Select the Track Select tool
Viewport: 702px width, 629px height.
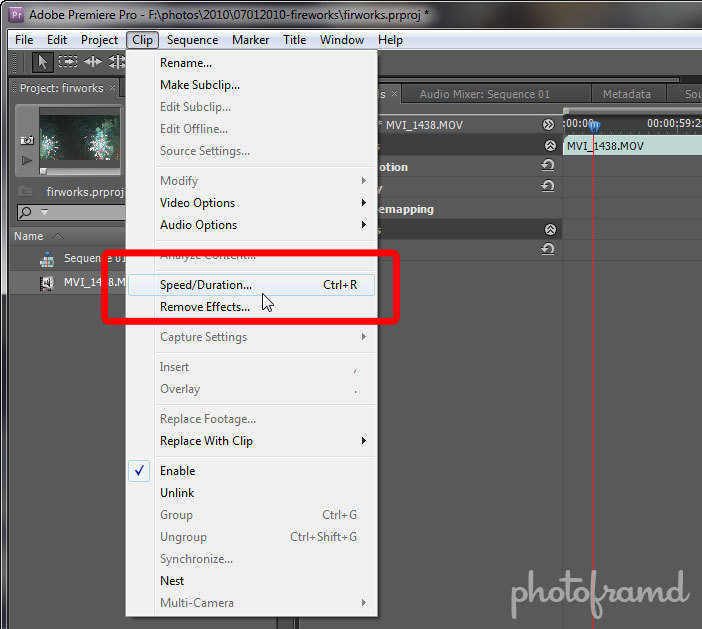tap(68, 61)
